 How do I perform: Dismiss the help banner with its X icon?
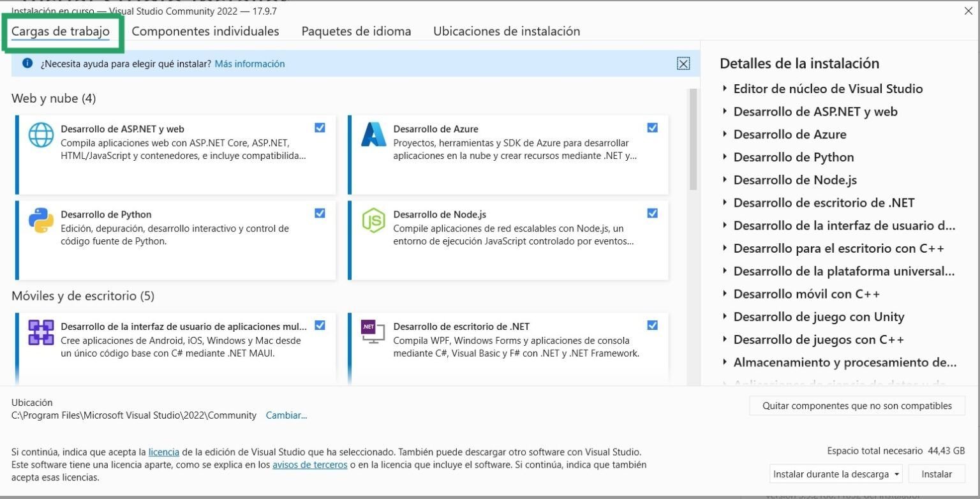click(683, 63)
